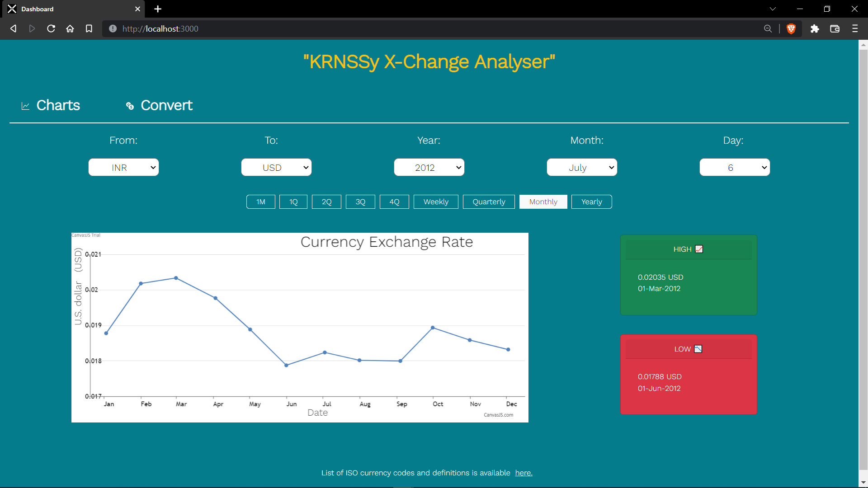Click the Charts line-chart icon
This screenshot has width=868, height=488.
26,106
